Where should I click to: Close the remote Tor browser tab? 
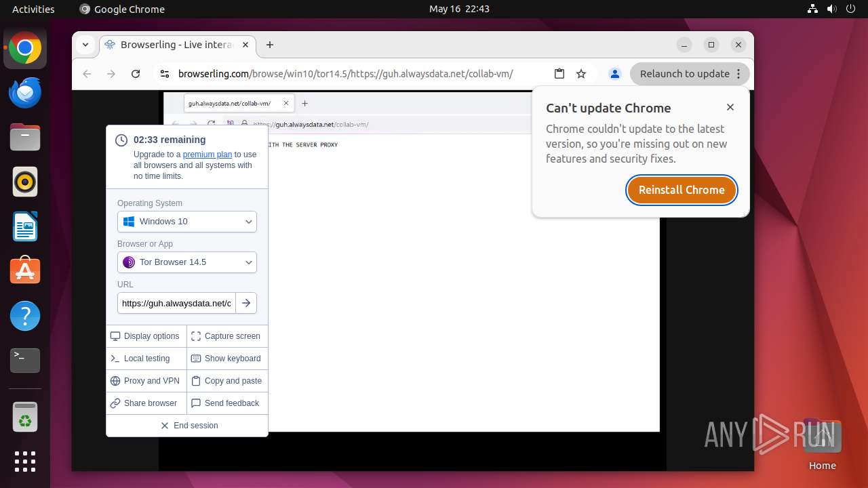286,104
